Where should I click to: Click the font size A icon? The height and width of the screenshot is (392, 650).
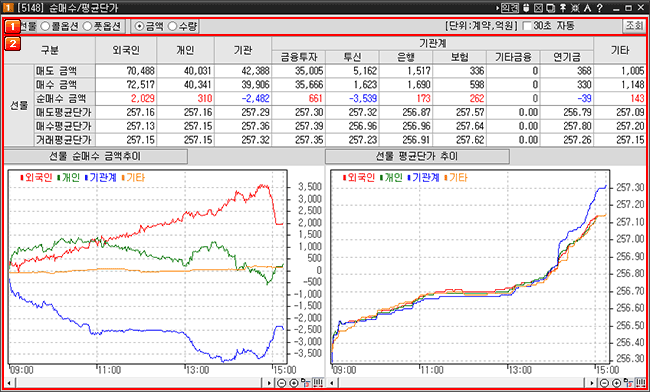tap(587, 8)
